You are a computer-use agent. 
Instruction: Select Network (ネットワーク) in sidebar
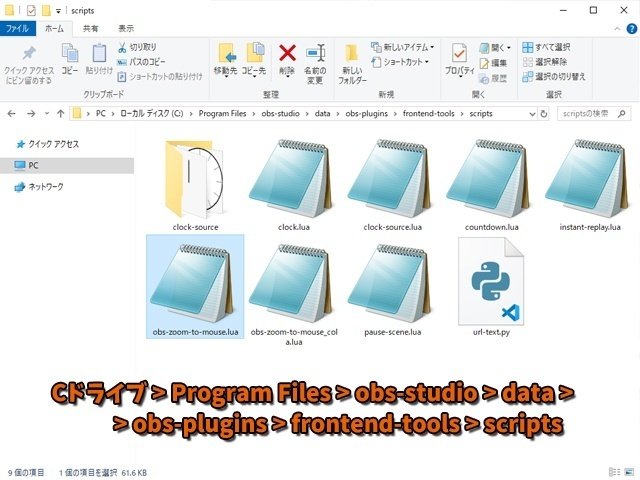pos(39,187)
